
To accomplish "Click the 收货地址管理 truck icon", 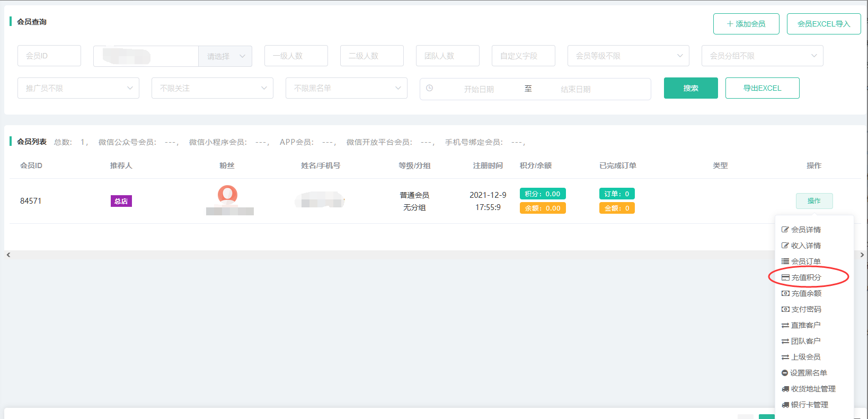I will (785, 389).
